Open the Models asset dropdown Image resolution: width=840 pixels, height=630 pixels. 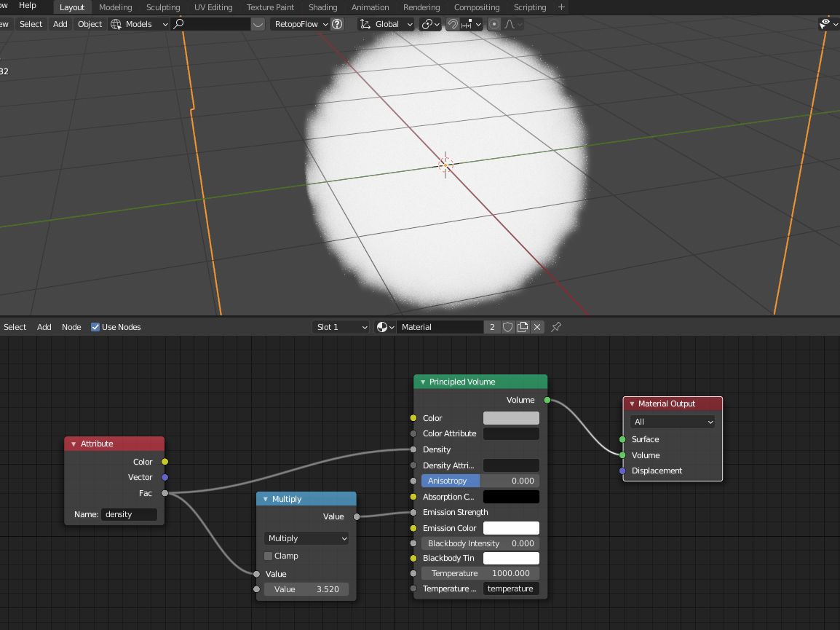(139, 24)
